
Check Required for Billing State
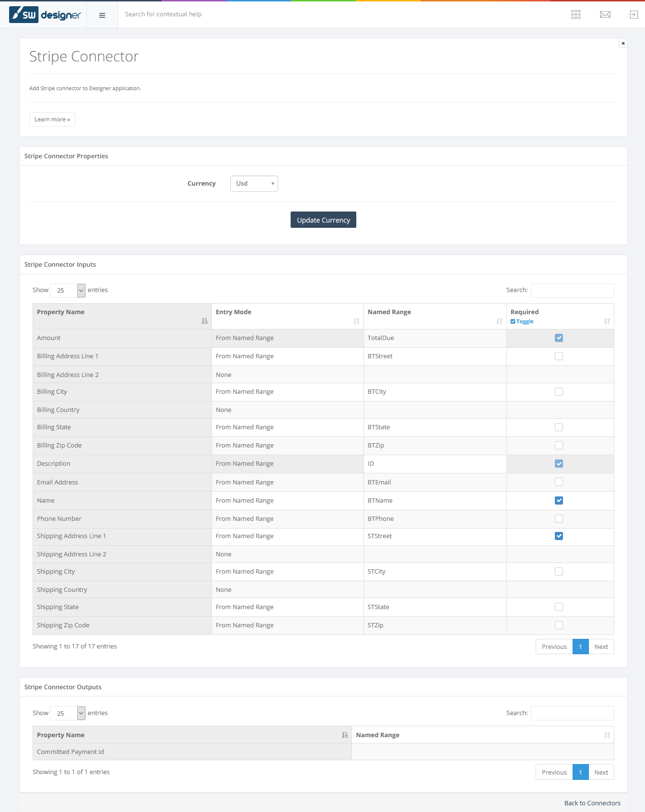559,427
